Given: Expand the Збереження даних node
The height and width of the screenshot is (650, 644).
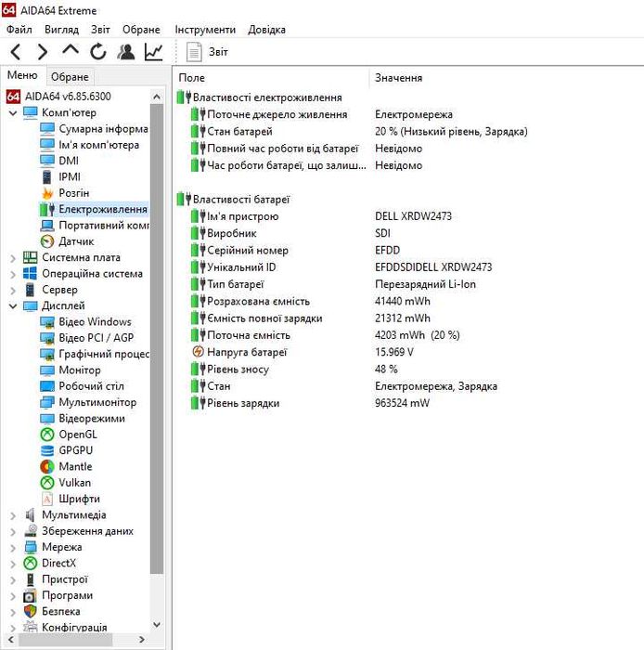Looking at the screenshot, I should click(x=13, y=531).
